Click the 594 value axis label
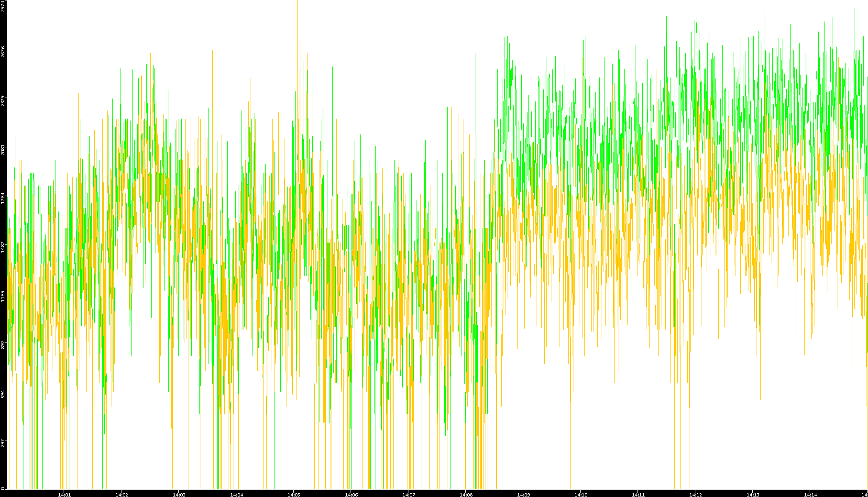The image size is (868, 497). [3, 394]
